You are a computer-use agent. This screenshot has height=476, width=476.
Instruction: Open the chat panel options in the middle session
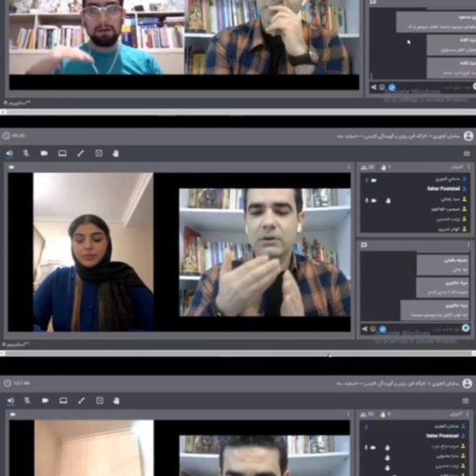(468, 244)
